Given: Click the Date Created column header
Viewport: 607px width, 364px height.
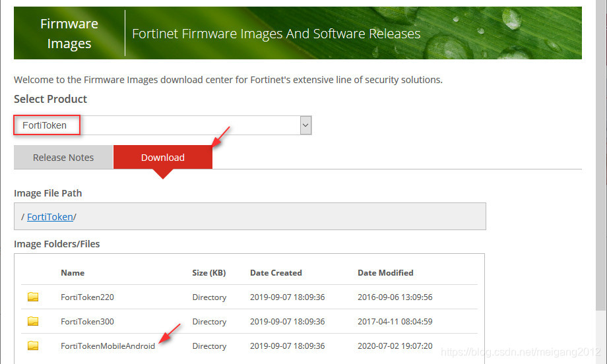Looking at the screenshot, I should click(276, 273).
